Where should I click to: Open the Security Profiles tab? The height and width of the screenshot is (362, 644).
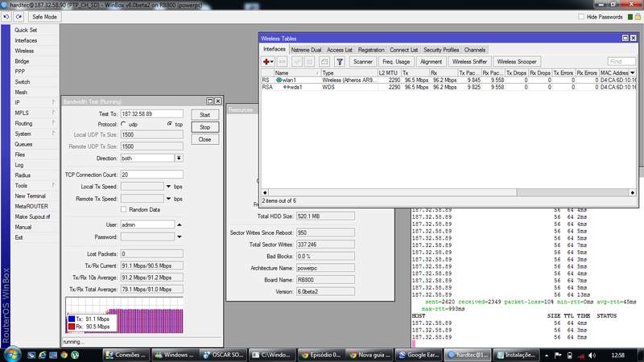pos(441,50)
